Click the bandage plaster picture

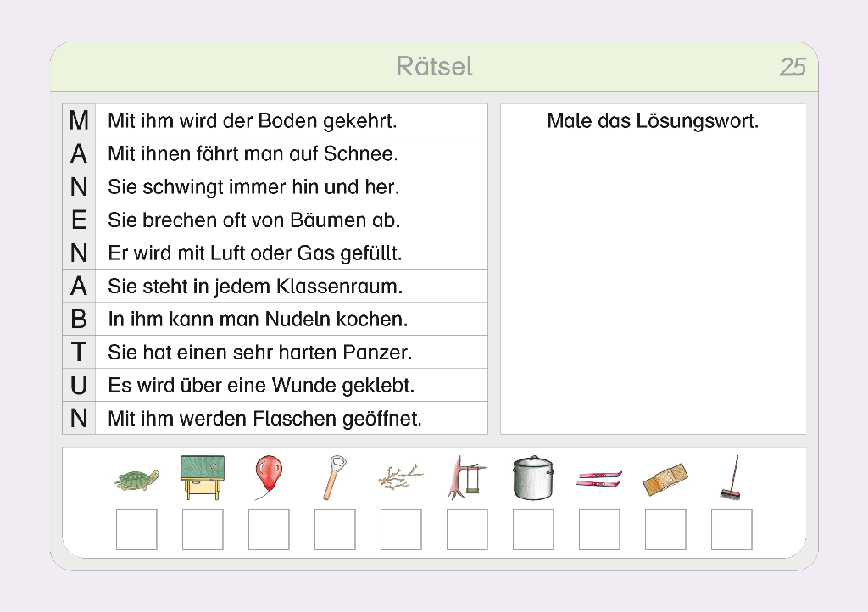point(665,480)
